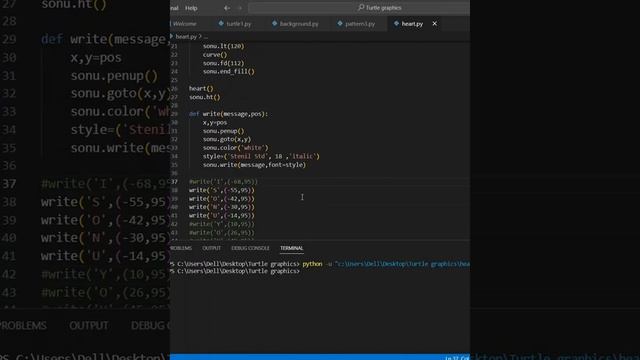Viewport: 640px width, 360px height.
Task: Click the style=('Stenil Std' line in center editor
Action: point(261,156)
